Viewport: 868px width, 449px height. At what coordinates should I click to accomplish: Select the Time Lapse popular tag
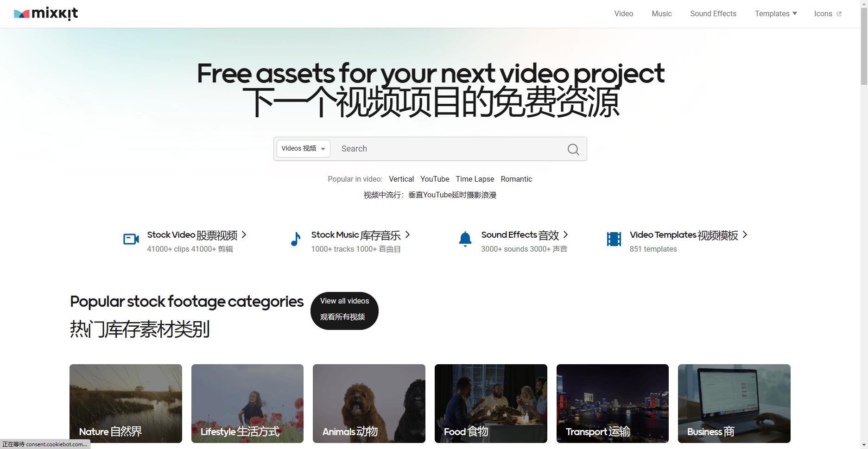coord(475,179)
